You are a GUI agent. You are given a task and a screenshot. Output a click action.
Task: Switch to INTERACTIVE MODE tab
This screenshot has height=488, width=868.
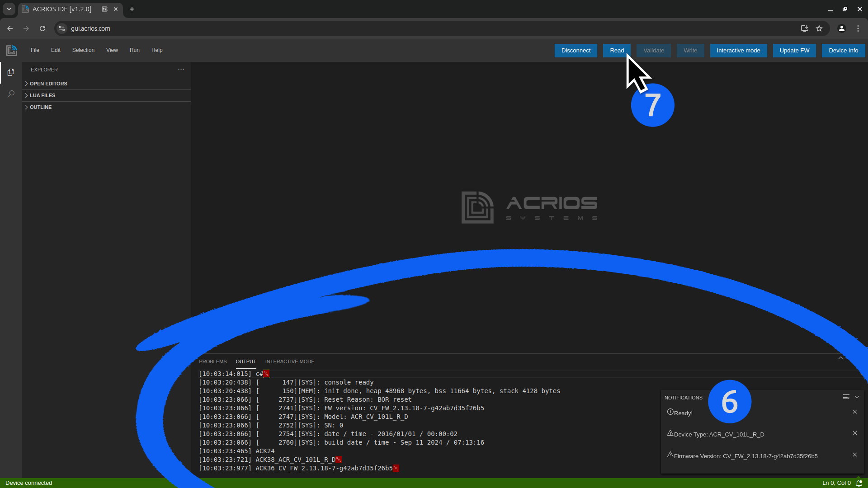[289, 361]
